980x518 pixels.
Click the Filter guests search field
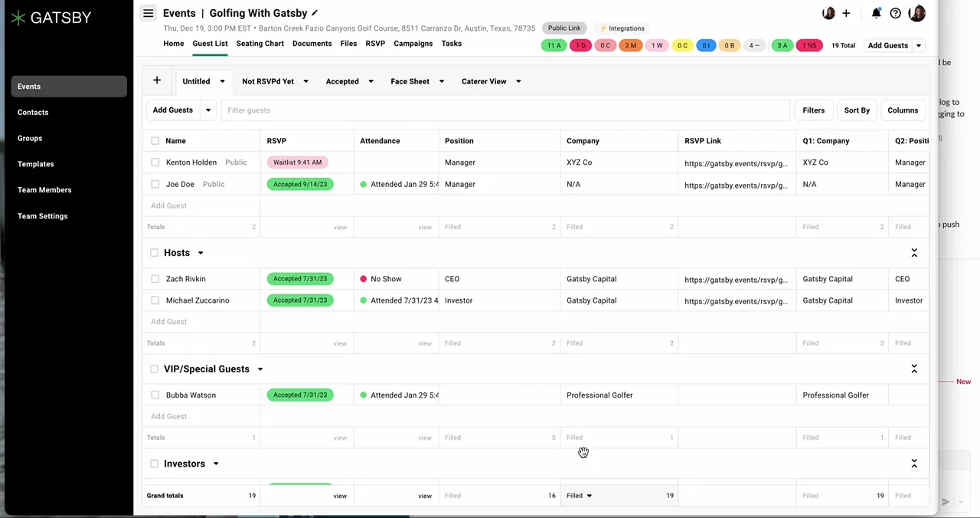point(505,110)
